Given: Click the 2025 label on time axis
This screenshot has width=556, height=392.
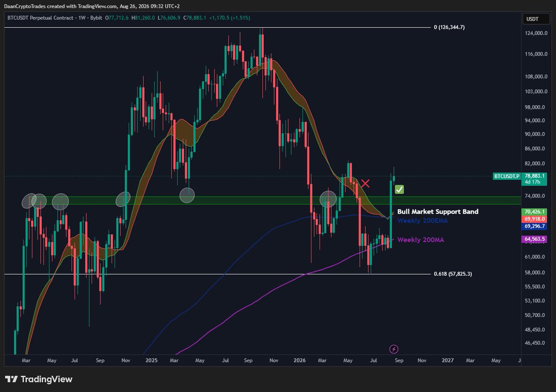Looking at the screenshot, I should click(x=151, y=360).
